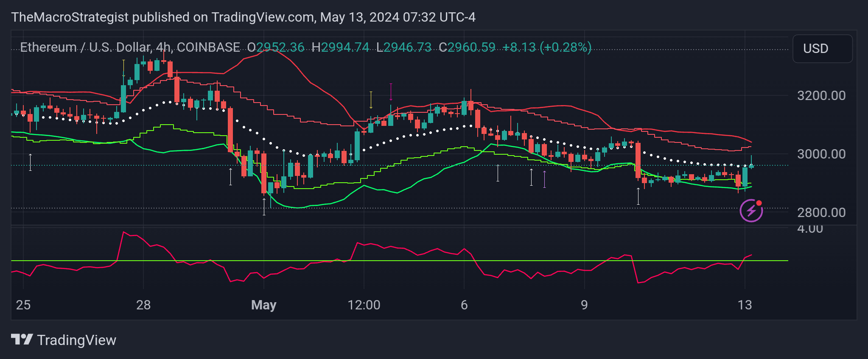Click the 28 date label
Image resolution: width=868 pixels, height=359 pixels.
pos(143,305)
